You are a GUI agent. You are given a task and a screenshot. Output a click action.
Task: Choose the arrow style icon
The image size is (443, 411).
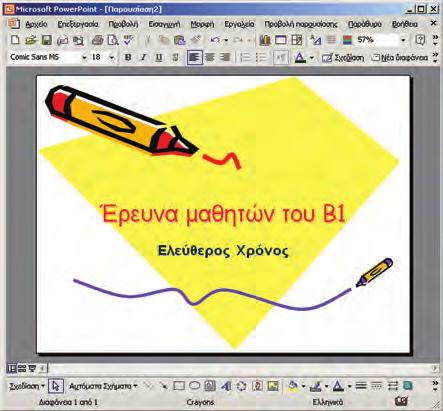[x=393, y=386]
